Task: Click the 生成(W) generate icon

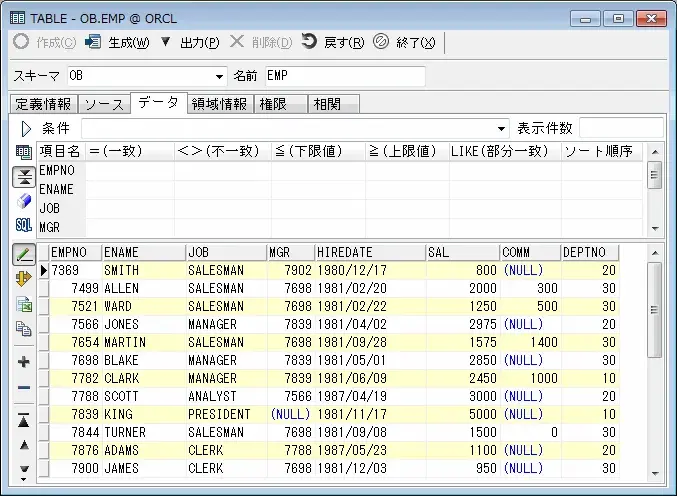Action: click(x=93, y=42)
